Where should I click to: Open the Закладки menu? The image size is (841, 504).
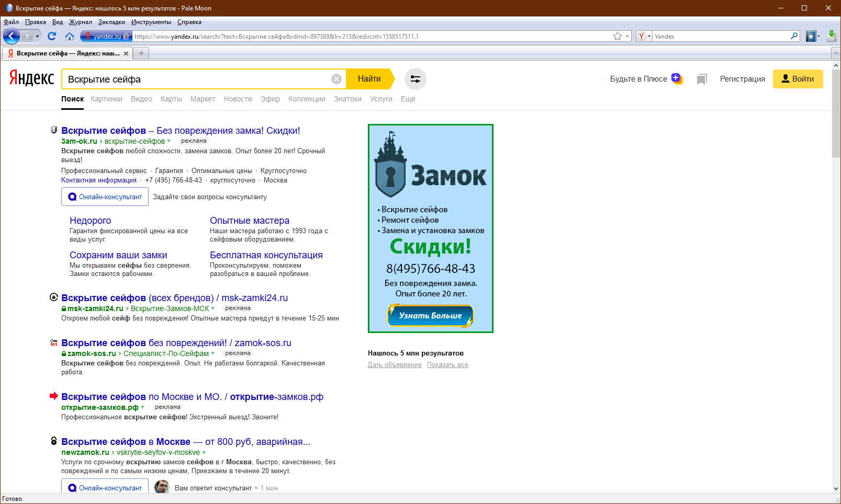[111, 22]
